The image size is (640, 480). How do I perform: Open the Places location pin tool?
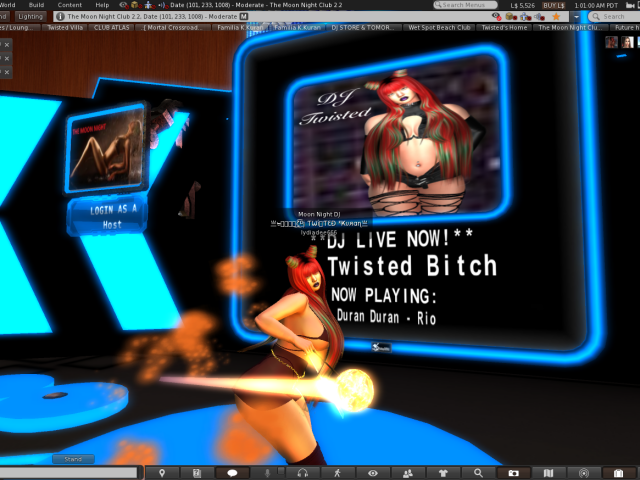point(163,472)
